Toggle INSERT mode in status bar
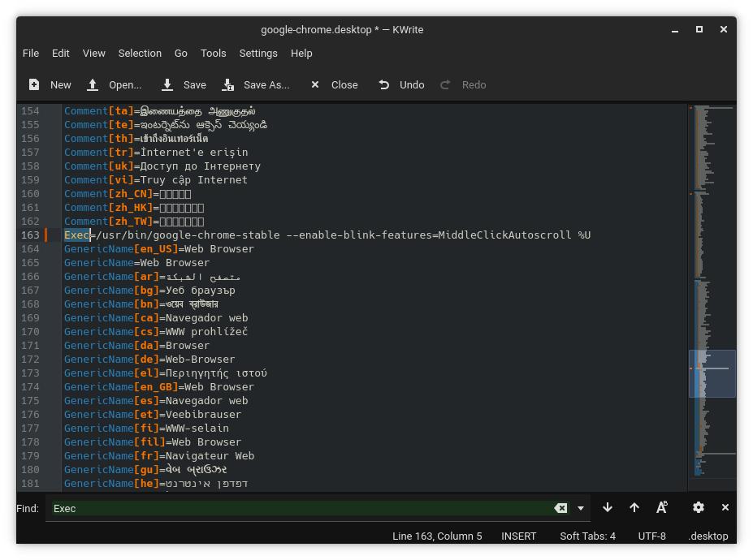Image resolution: width=753 pixels, height=560 pixels. coord(518,536)
